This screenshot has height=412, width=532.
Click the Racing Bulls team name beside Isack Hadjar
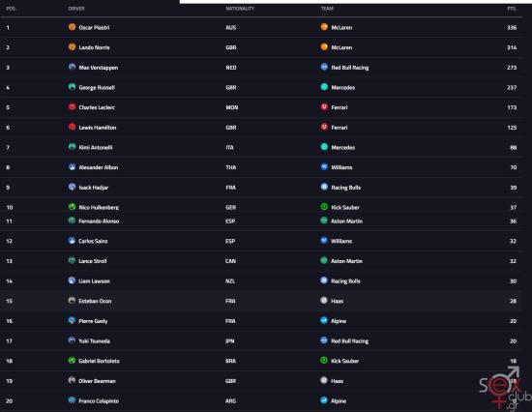pos(345,188)
